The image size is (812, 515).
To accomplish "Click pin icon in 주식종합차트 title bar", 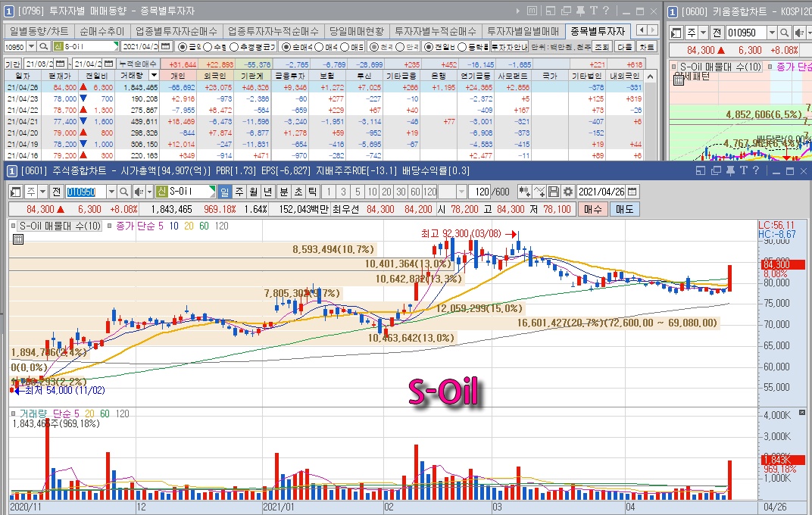I will pos(730,171).
